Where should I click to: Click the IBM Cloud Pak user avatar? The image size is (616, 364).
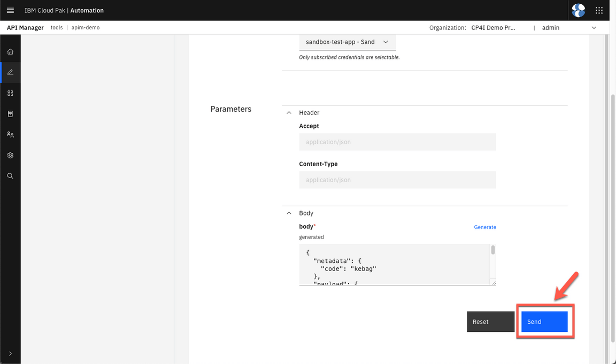pyautogui.click(x=578, y=10)
